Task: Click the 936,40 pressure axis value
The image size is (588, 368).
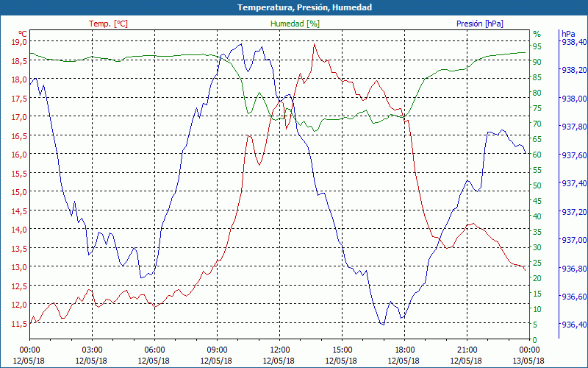Action: pyautogui.click(x=574, y=324)
